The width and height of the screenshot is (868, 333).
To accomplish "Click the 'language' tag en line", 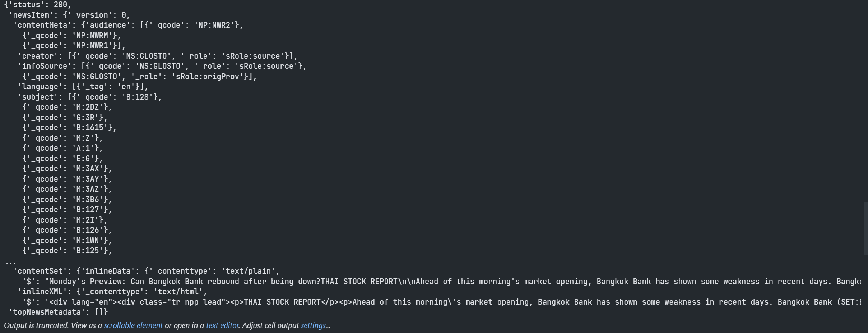I will pos(83,87).
